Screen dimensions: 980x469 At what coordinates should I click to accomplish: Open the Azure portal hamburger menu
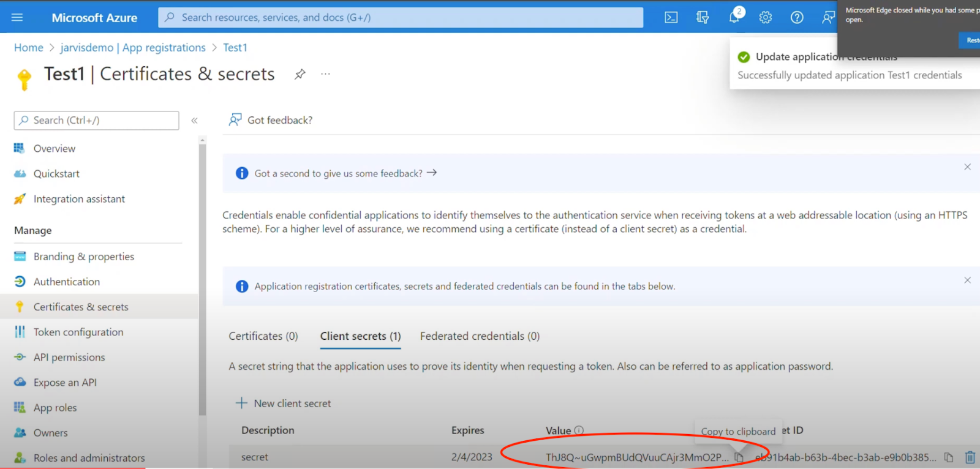click(17, 18)
